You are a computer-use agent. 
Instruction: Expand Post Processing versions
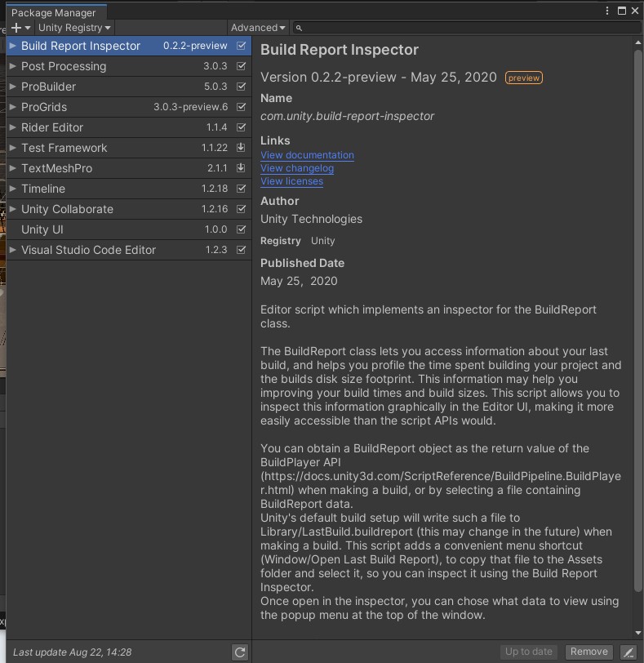coord(13,66)
